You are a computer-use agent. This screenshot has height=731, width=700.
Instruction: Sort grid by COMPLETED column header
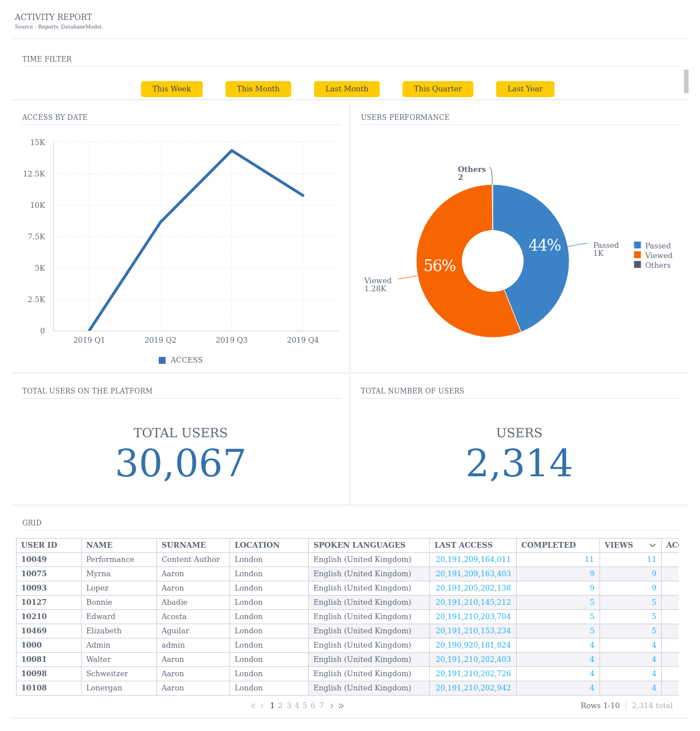(x=548, y=545)
